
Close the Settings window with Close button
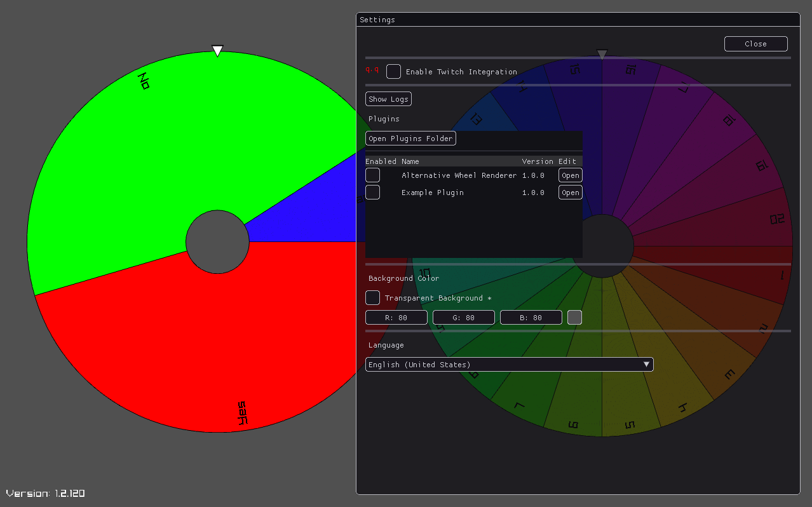tap(755, 44)
